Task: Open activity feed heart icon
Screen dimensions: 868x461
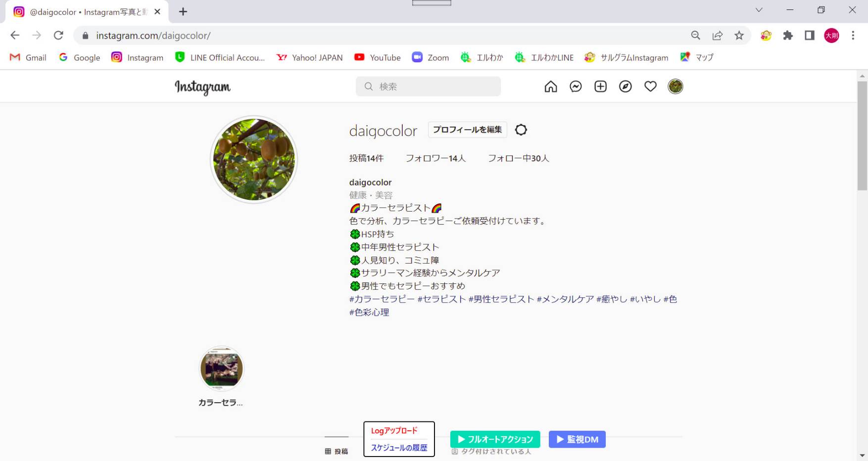Action: click(650, 87)
